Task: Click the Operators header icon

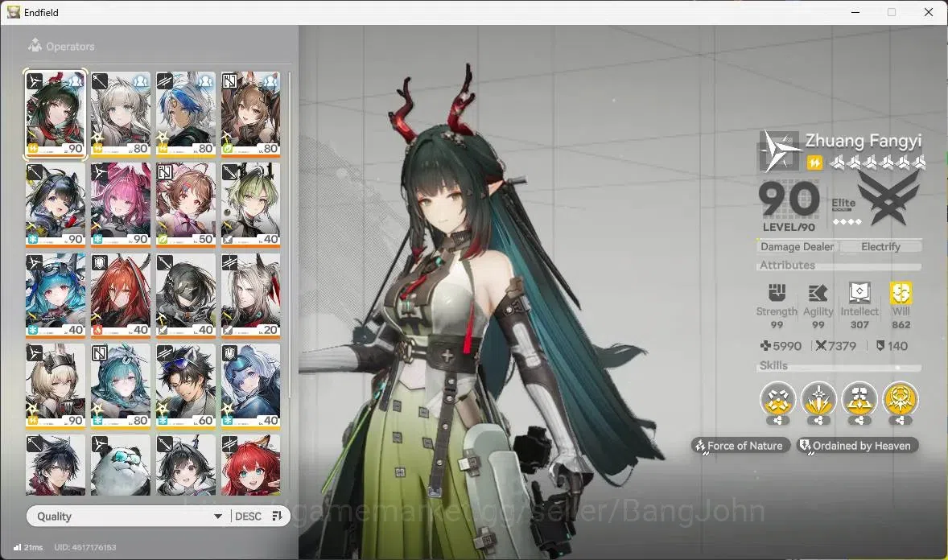Action: click(35, 45)
